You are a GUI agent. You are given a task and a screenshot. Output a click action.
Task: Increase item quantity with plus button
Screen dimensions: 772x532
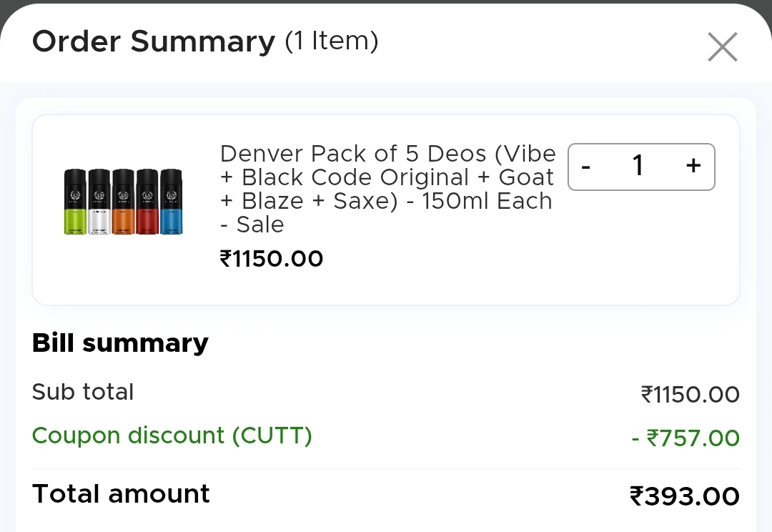click(693, 166)
